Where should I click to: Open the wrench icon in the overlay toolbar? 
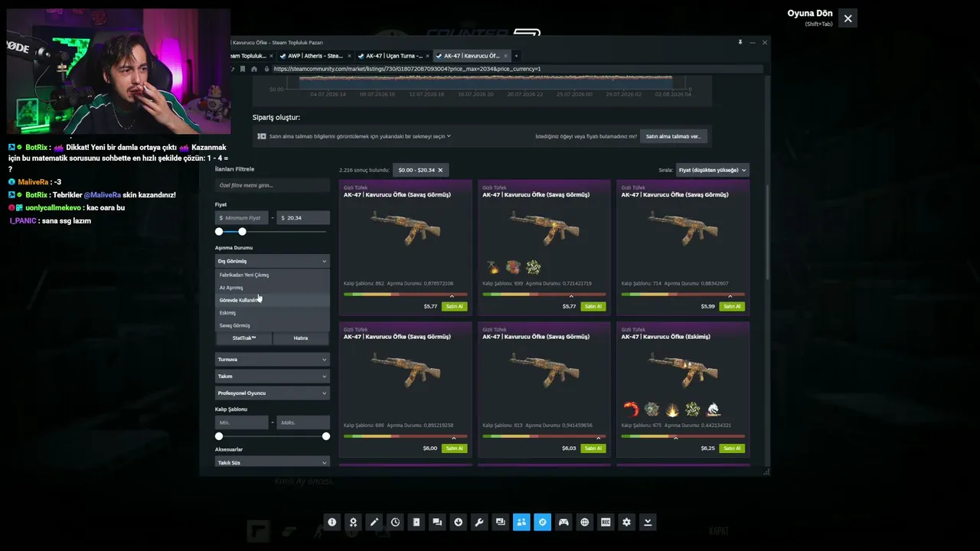(x=479, y=522)
